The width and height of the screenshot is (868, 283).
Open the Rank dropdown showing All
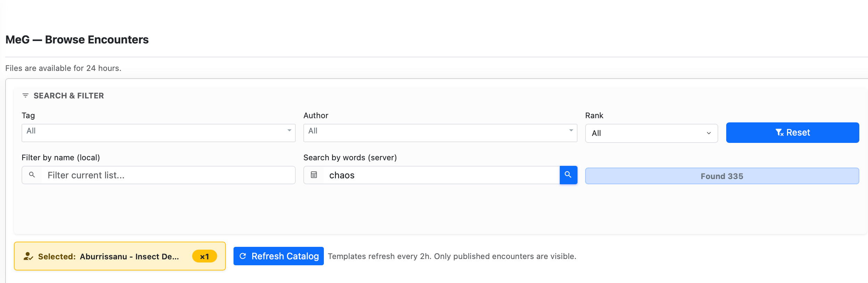(x=651, y=133)
